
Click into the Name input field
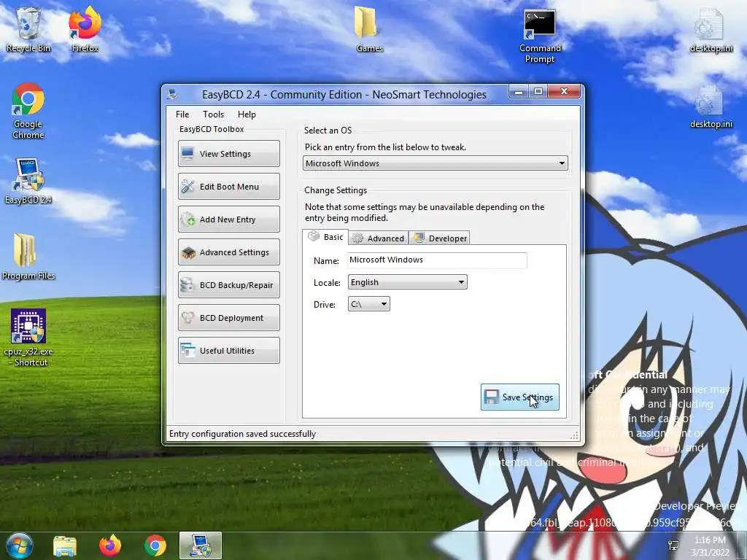(438, 260)
